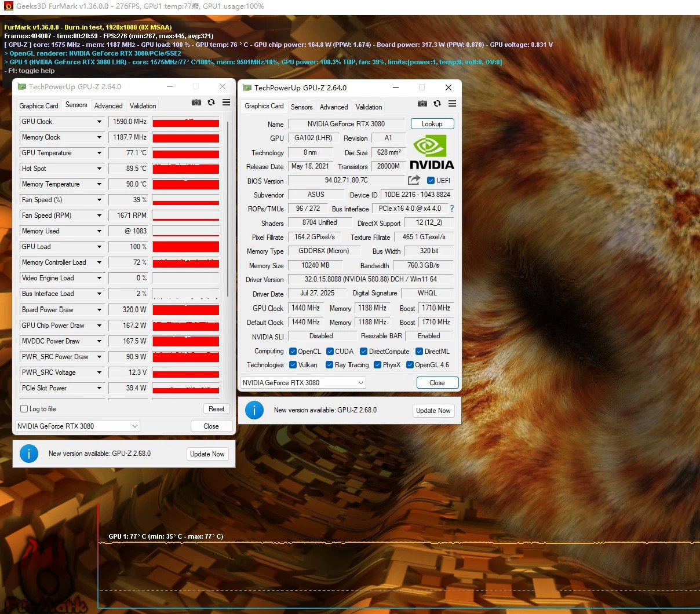Image resolution: width=700 pixels, height=614 pixels.
Task: Toggle Ray Tracing checkbox
Action: (x=329, y=364)
